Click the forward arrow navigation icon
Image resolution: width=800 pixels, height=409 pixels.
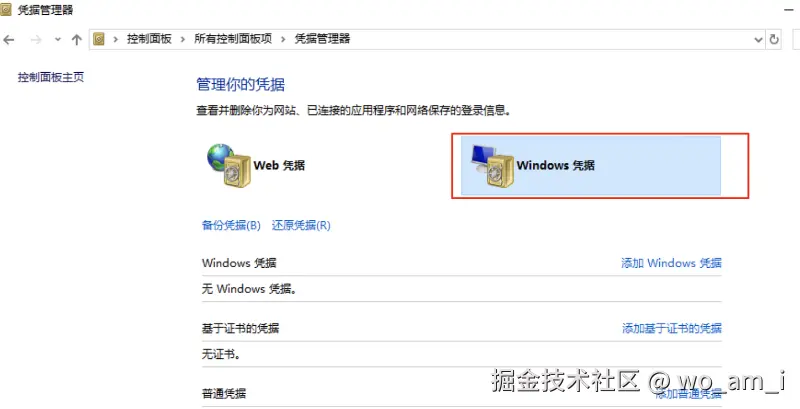tap(36, 39)
